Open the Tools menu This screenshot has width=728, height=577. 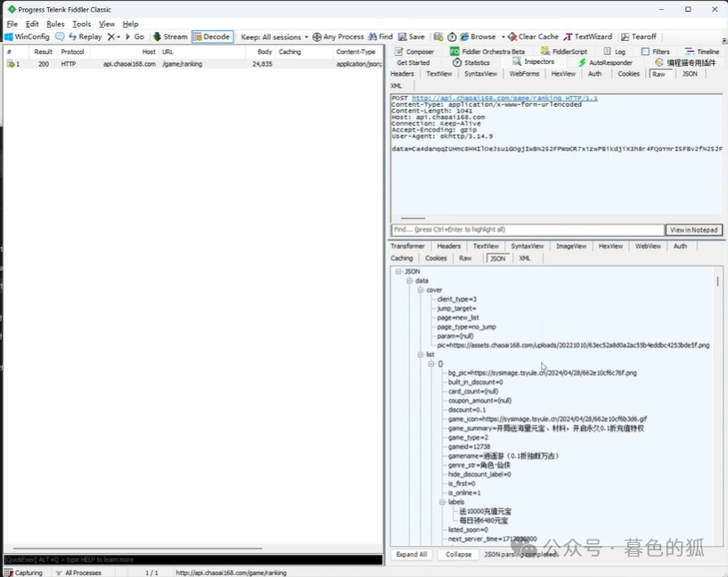coord(82,24)
